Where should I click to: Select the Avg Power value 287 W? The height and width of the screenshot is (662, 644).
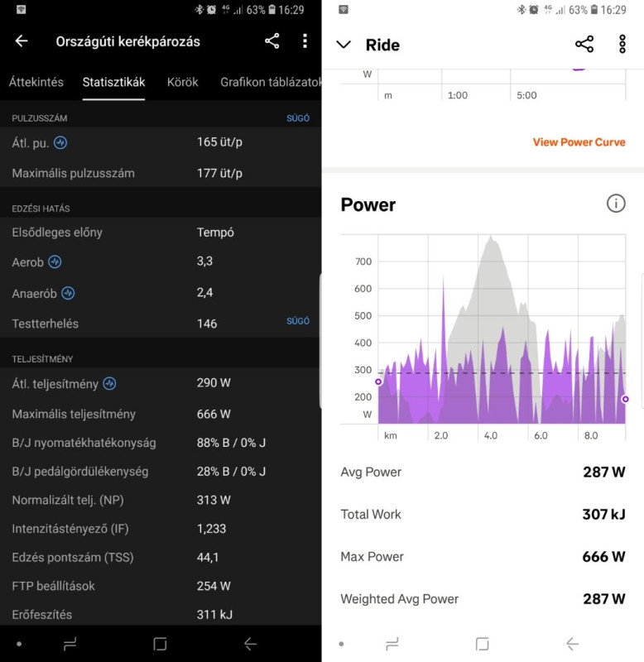click(604, 472)
